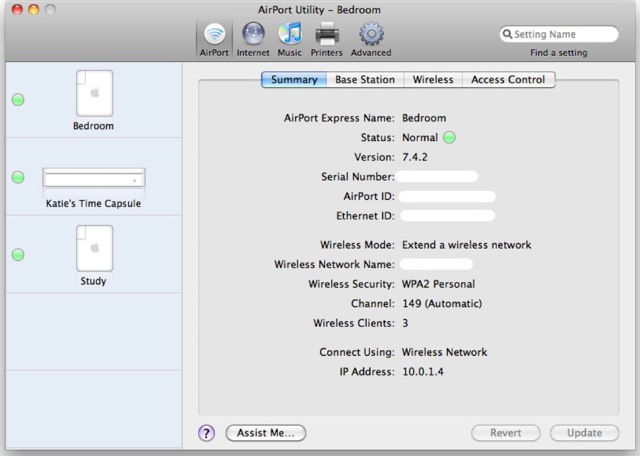Viewport: 640px width, 456px height.
Task: Click the green status light beside Study
Action: pyautogui.click(x=18, y=255)
